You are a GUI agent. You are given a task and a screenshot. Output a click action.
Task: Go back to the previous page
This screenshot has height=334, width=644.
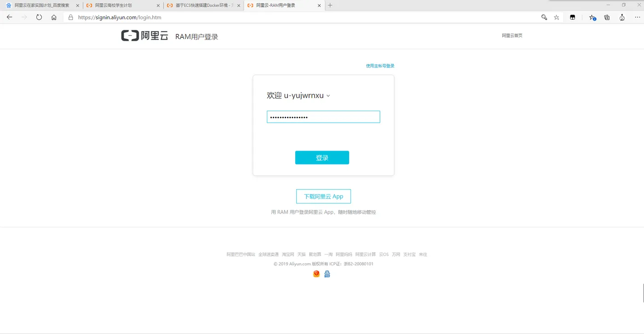point(10,17)
